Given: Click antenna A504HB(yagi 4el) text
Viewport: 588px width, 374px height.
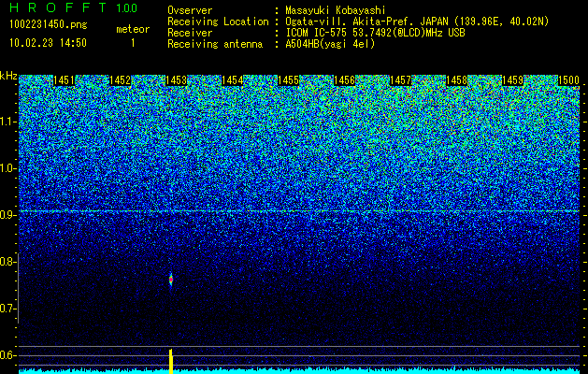Looking at the screenshot, I should [x=330, y=44].
